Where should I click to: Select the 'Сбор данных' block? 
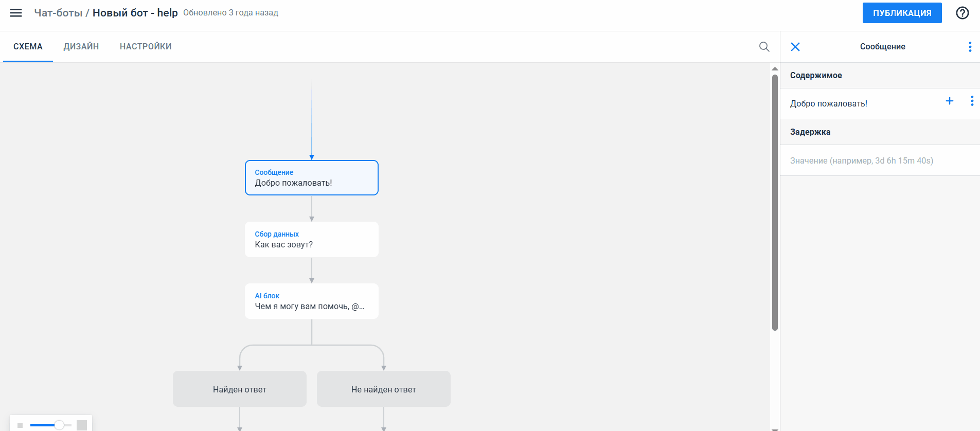pyautogui.click(x=311, y=240)
